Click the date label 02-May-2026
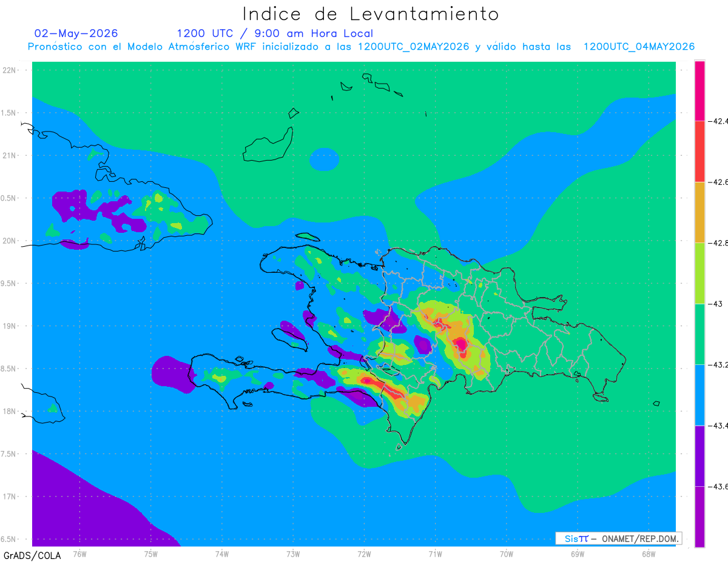This screenshot has height=562, width=728. [76, 33]
